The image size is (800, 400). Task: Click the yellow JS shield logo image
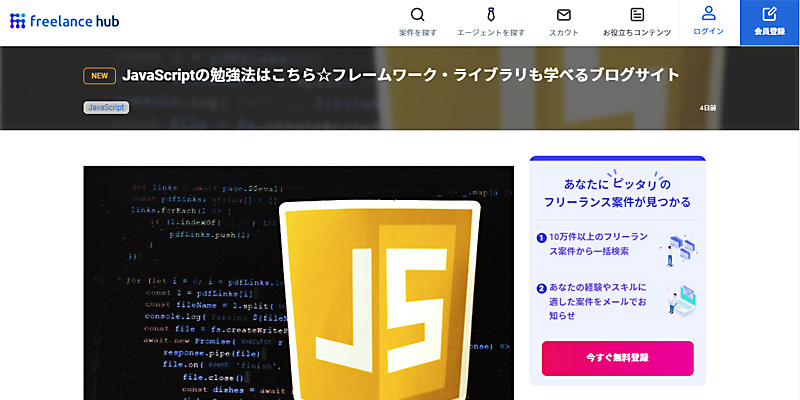click(x=381, y=300)
